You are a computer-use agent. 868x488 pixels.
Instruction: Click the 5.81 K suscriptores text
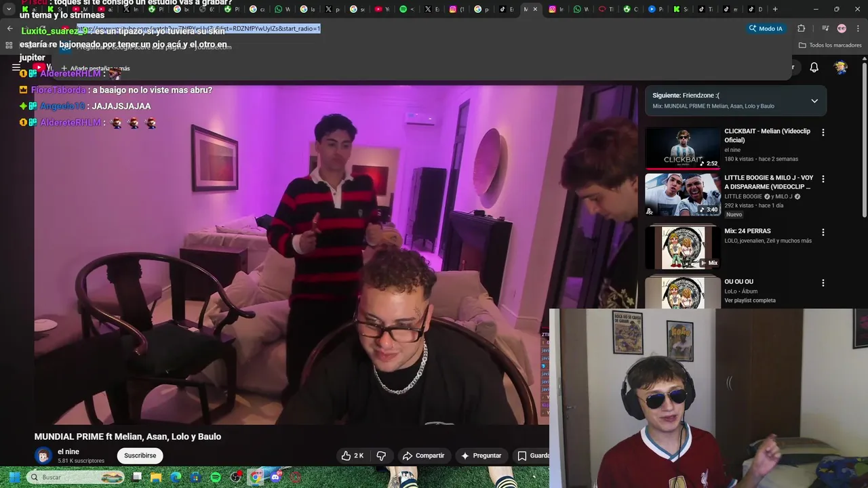pos(81,461)
